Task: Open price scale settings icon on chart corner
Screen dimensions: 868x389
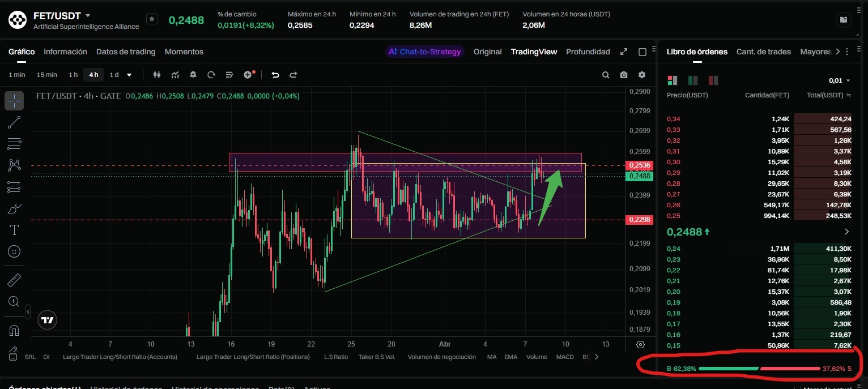Action: click(x=641, y=344)
